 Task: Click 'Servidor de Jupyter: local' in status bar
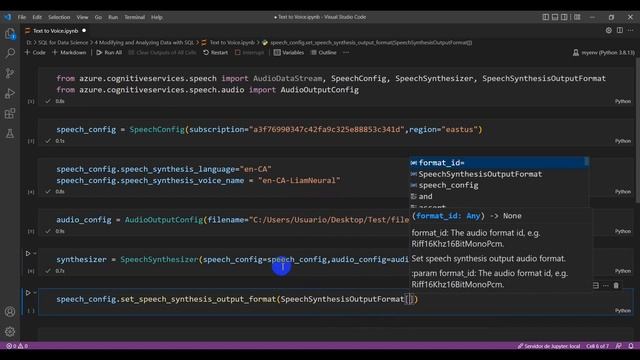click(549, 346)
